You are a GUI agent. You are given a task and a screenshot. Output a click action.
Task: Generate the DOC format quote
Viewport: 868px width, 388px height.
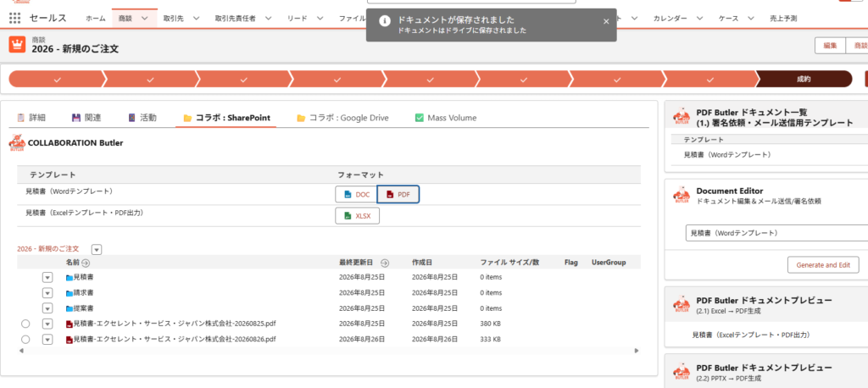click(356, 194)
